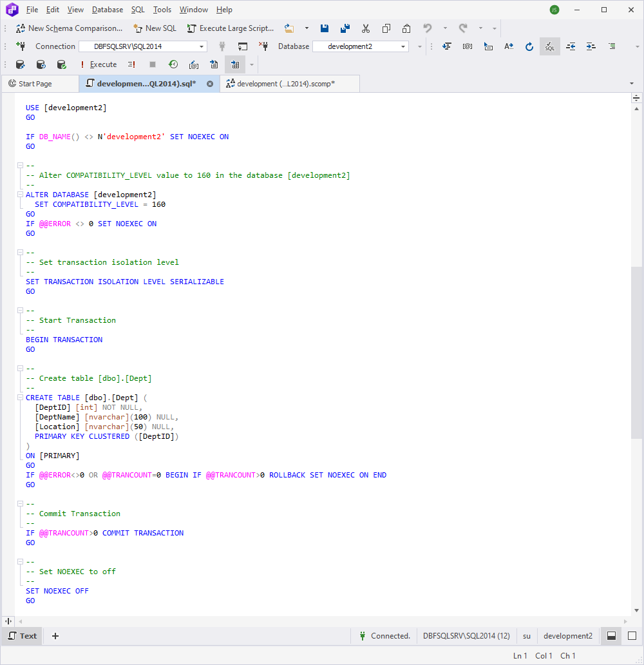644x665 pixels.
Task: Toggle the SQL syntax check button
Action: click(550, 46)
